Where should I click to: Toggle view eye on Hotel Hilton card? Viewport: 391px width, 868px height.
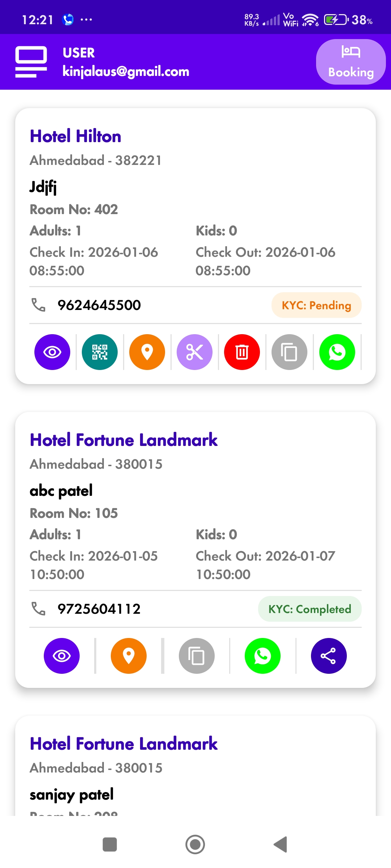[x=52, y=352]
